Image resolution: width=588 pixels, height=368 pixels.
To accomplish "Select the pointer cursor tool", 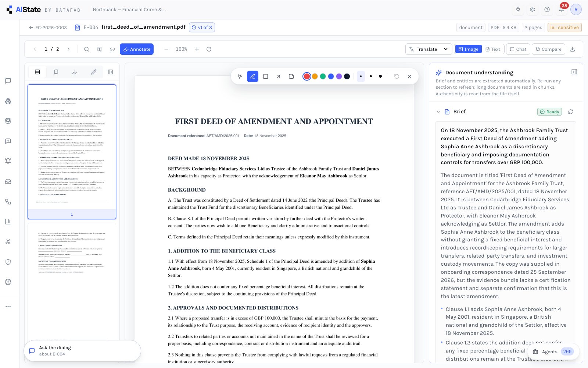I will [x=240, y=76].
